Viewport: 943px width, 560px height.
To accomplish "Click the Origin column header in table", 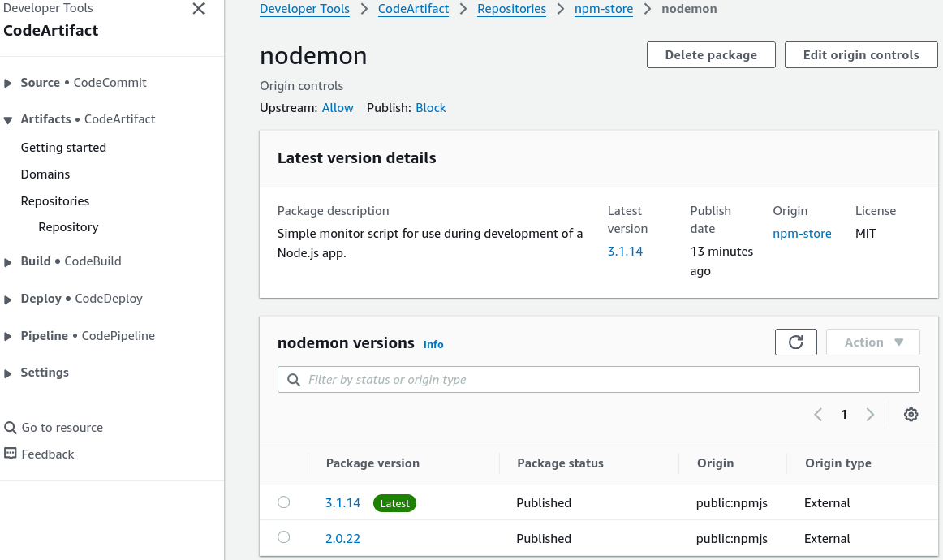I will pos(715,463).
